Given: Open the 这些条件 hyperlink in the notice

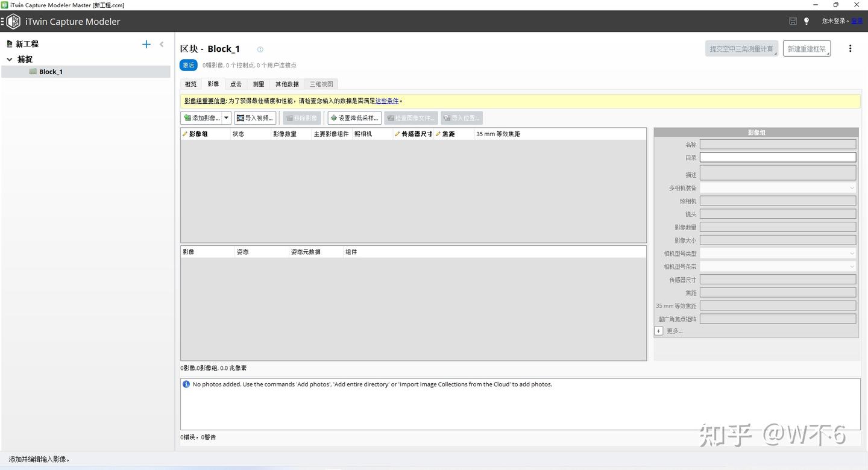Looking at the screenshot, I should (x=386, y=101).
